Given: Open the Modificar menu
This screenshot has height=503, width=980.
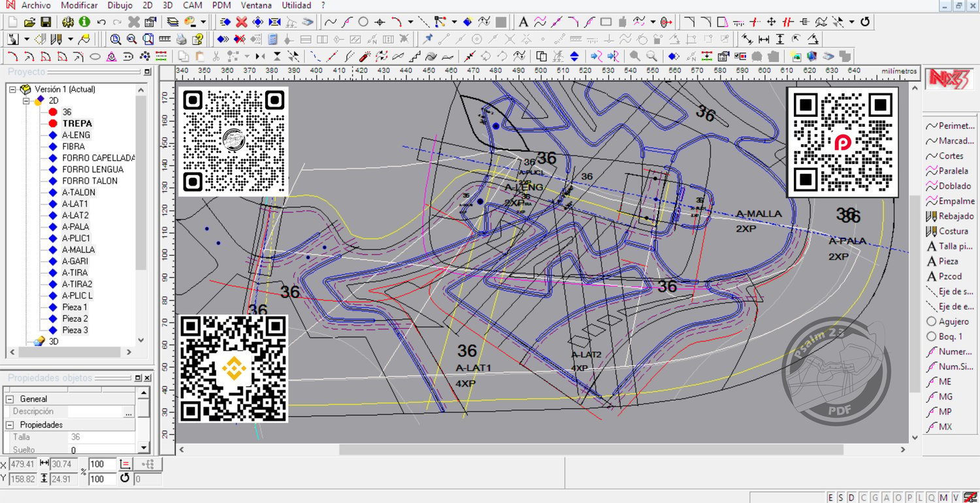Looking at the screenshot, I should (x=79, y=5).
